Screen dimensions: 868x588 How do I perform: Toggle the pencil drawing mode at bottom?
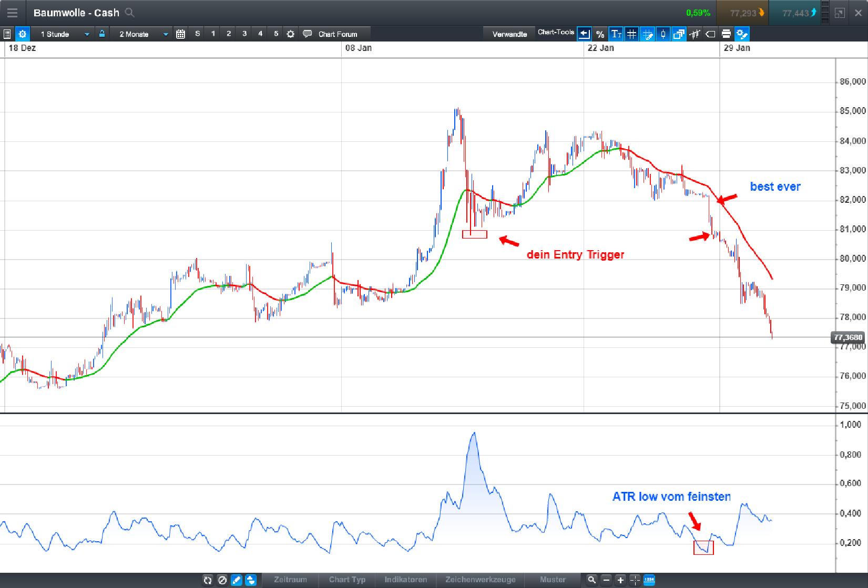237,580
